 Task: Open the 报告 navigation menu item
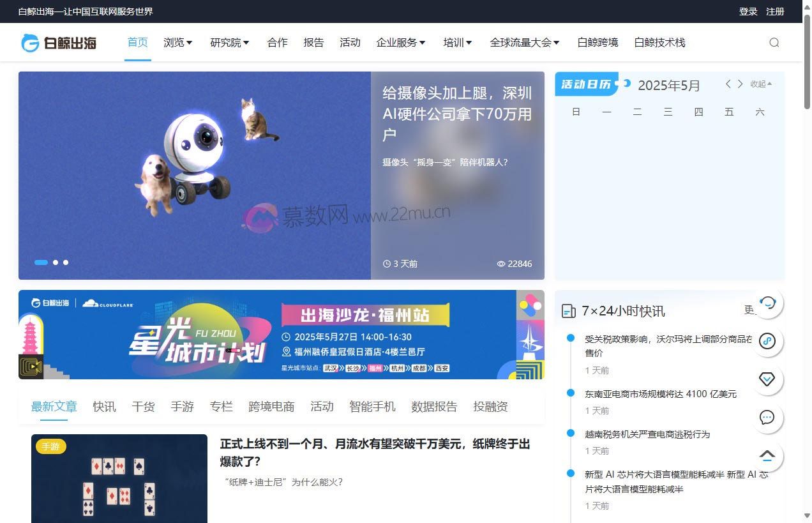click(x=313, y=43)
